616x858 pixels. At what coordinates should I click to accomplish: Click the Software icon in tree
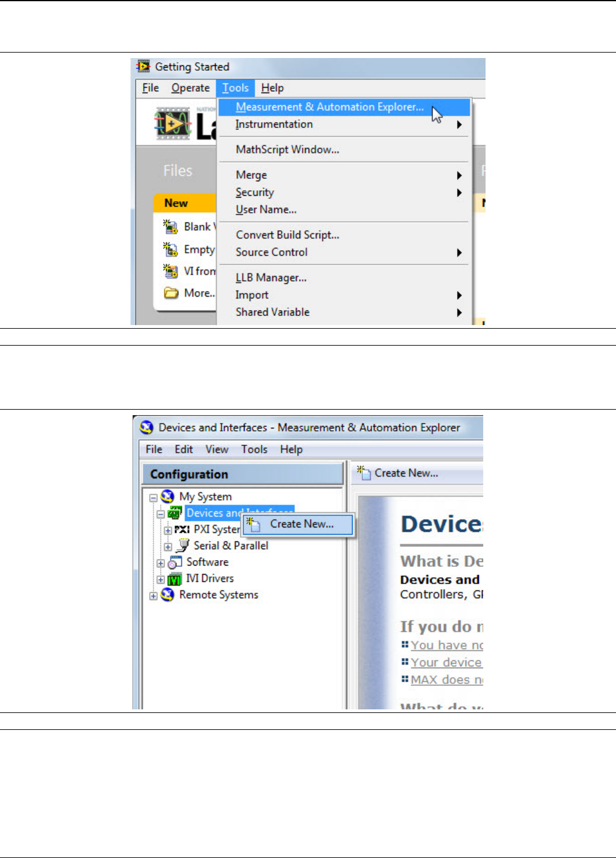[x=175, y=563]
